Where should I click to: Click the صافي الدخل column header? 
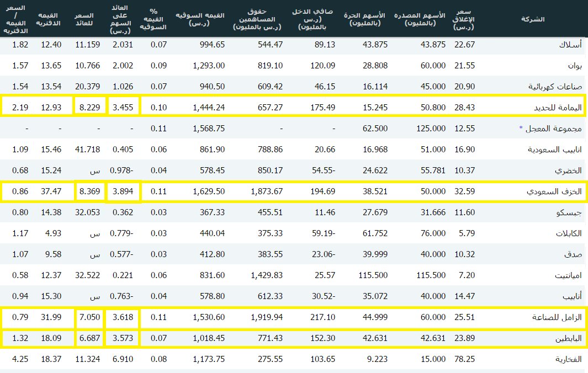(312, 19)
